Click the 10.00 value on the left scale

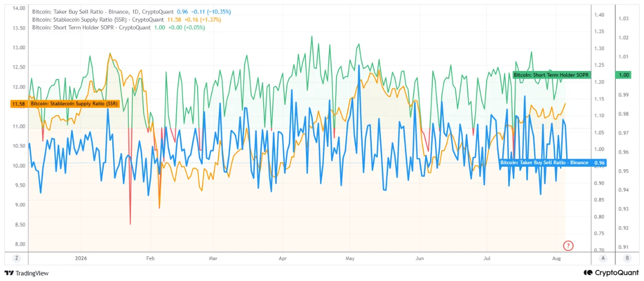[x=19, y=166]
